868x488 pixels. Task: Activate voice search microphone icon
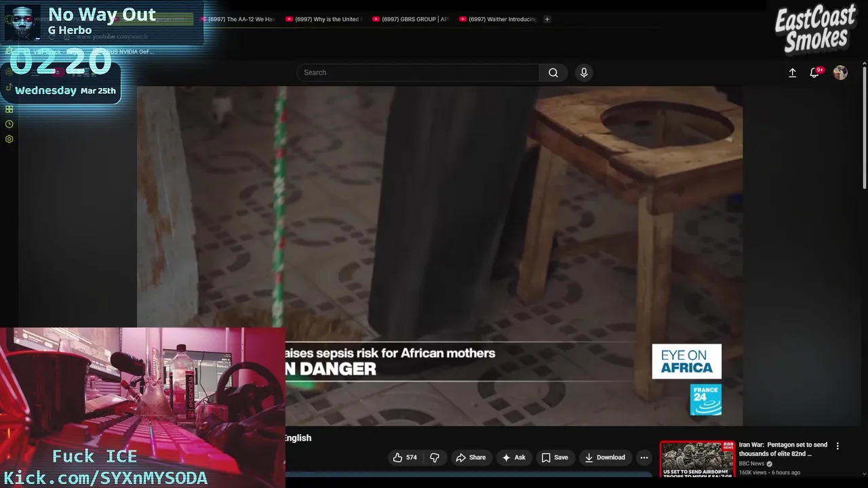point(584,73)
